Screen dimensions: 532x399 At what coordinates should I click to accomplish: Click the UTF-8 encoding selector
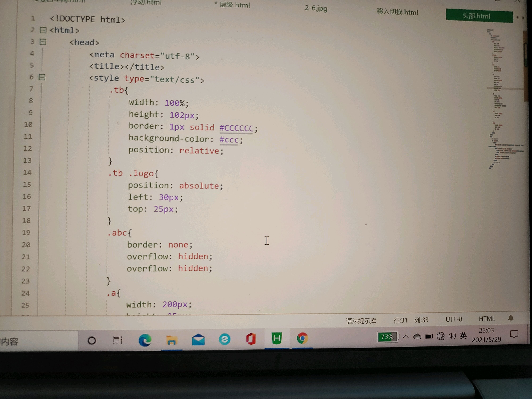click(x=454, y=319)
